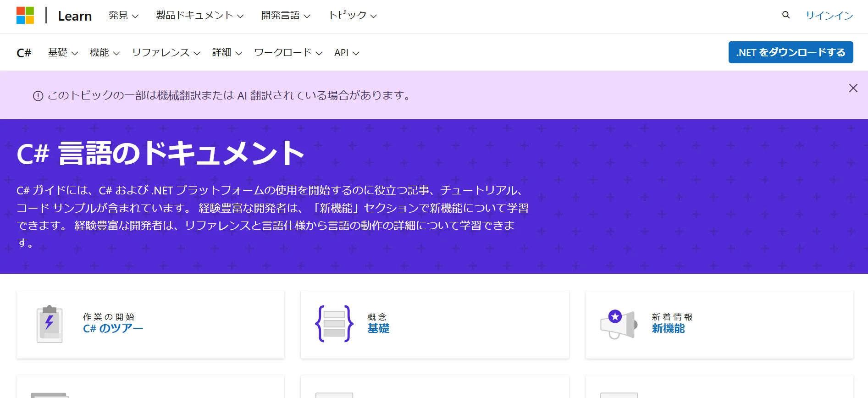The height and width of the screenshot is (398, 868).
Task: Open the 詳細 navigation menu
Action: [227, 53]
